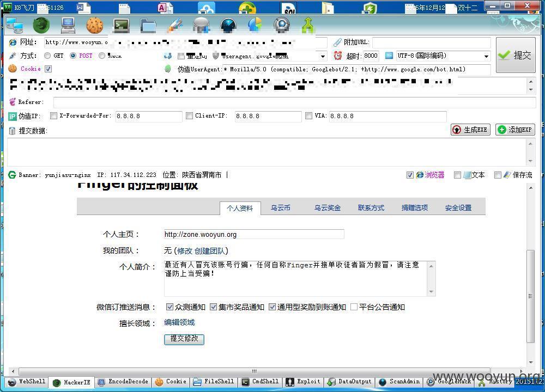Select the Hack method radio button
This screenshot has width=545, height=392.
[102, 56]
